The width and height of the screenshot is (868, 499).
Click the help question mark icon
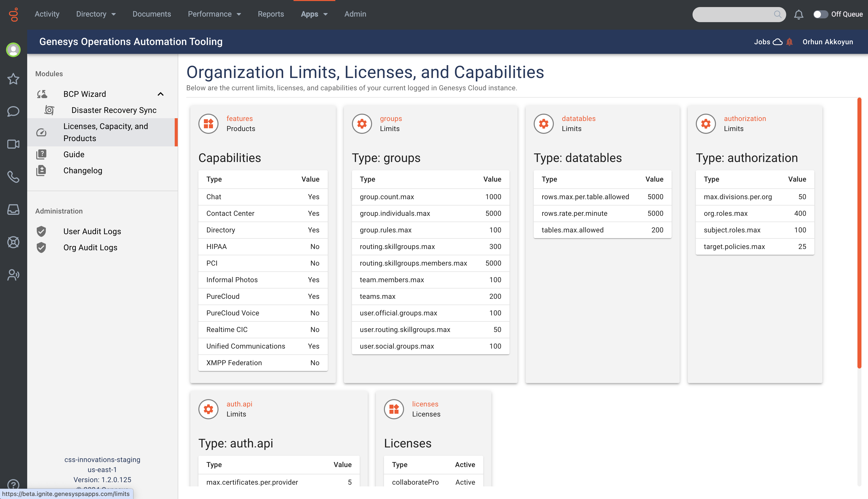coord(13,484)
